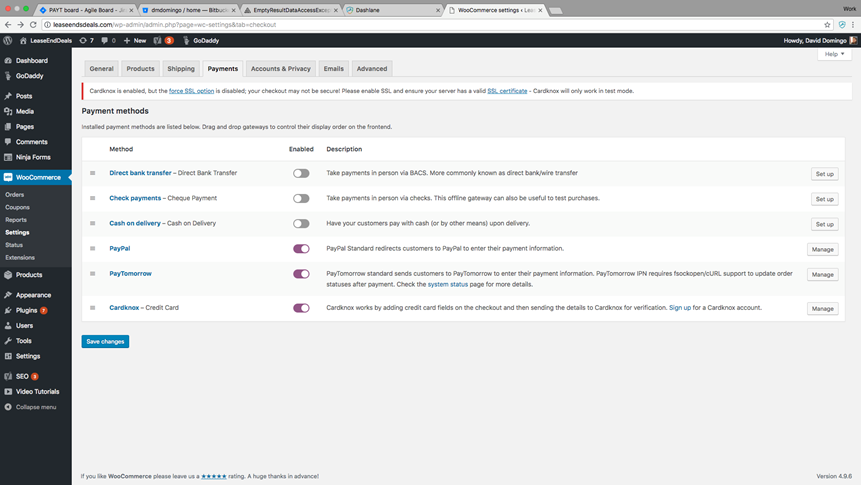The height and width of the screenshot is (485, 861).
Task: Switch to the Advanced tab
Action: [x=372, y=69]
